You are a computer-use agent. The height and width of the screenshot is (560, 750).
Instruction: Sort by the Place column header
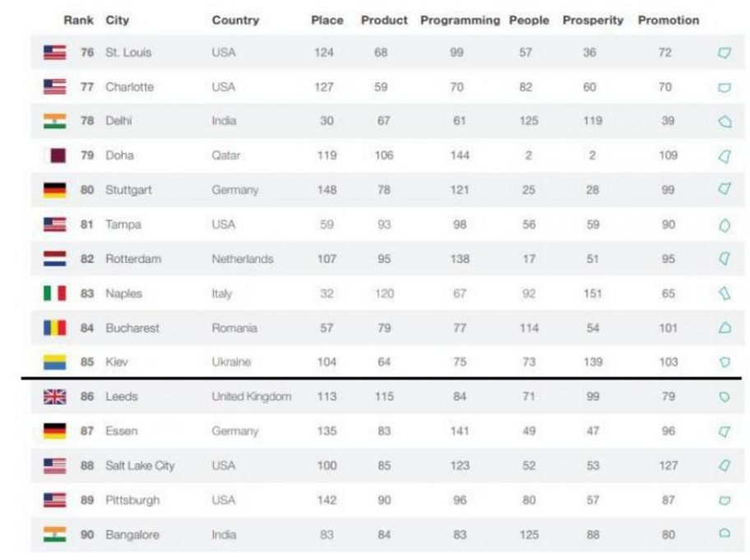click(x=327, y=20)
